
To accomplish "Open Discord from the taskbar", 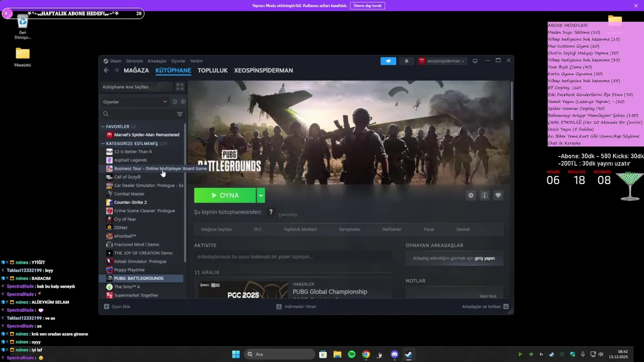I will coord(394,354).
